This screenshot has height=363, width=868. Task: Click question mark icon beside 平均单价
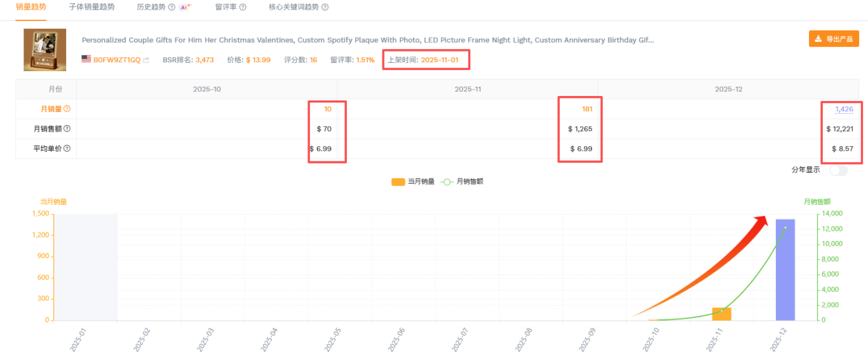coord(67,149)
